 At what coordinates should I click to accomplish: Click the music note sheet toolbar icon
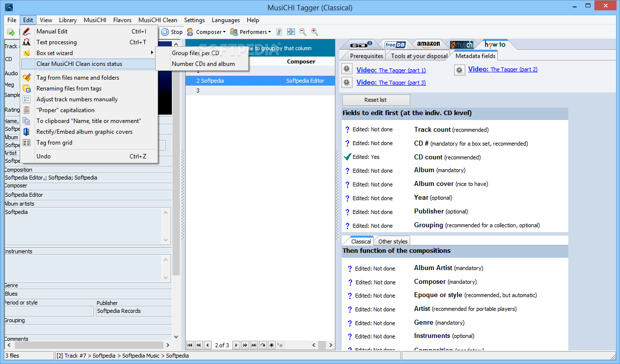point(279,32)
